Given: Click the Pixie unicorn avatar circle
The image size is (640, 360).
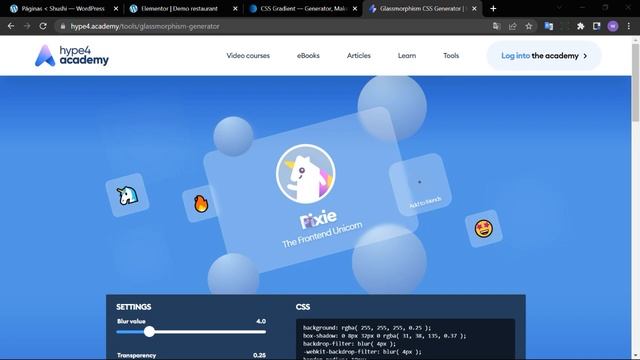Looking at the screenshot, I should coord(306,173).
